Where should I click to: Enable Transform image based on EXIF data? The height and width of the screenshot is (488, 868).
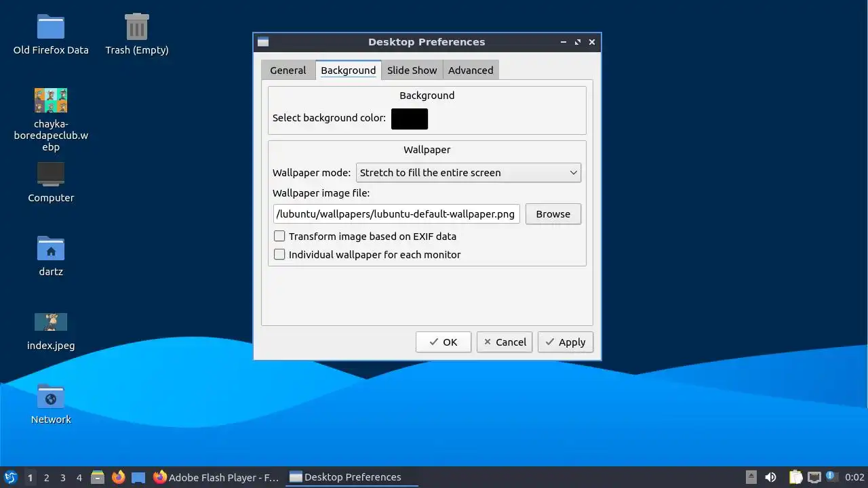pos(279,236)
